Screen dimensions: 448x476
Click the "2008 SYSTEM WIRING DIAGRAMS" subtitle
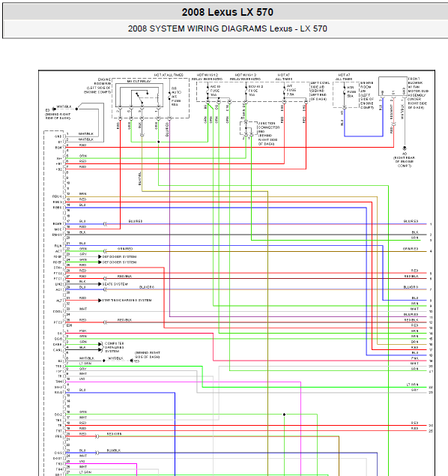click(197, 28)
